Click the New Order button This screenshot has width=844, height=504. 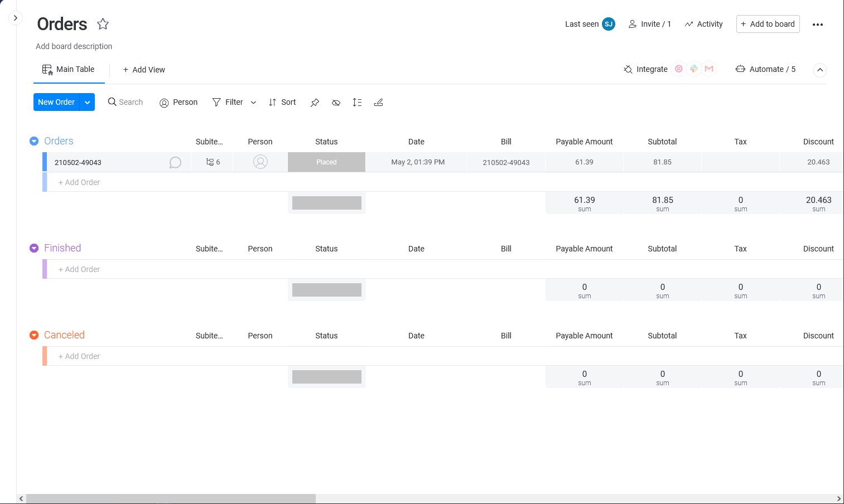click(x=56, y=102)
